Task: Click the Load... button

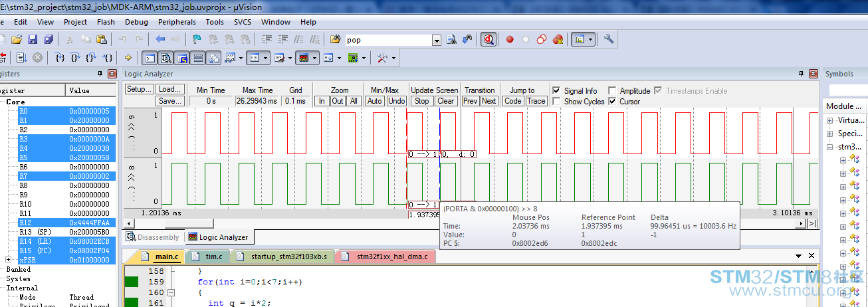Action: click(170, 89)
